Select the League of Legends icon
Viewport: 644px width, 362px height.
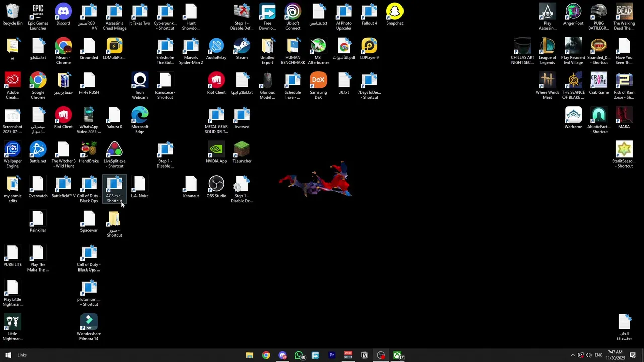[548, 52]
